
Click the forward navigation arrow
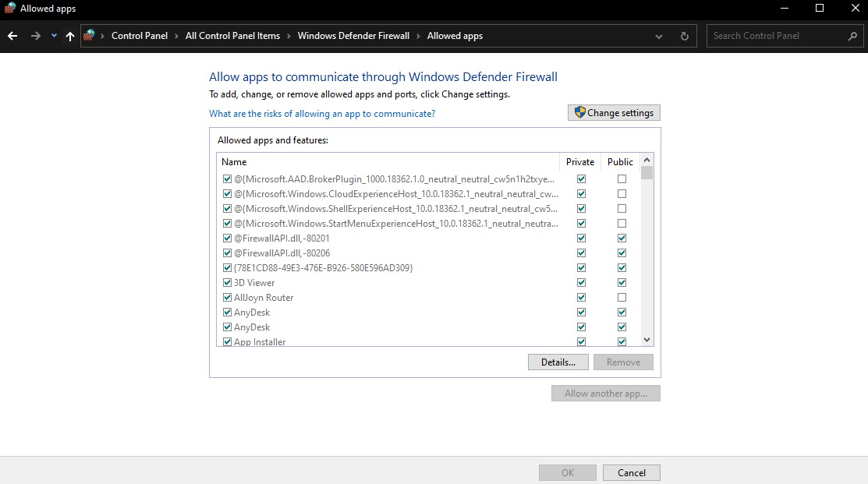tap(35, 36)
